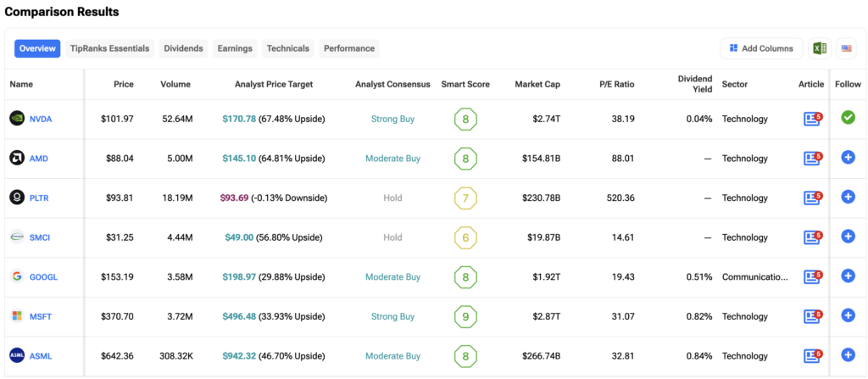Click Smart Score 8 badge for AMD

[x=465, y=159]
